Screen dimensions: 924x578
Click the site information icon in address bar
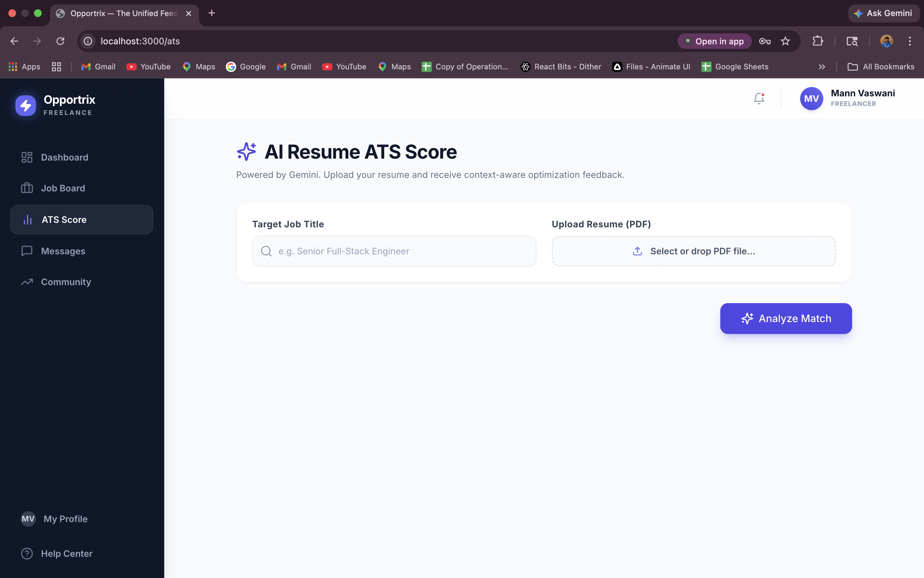pos(88,41)
